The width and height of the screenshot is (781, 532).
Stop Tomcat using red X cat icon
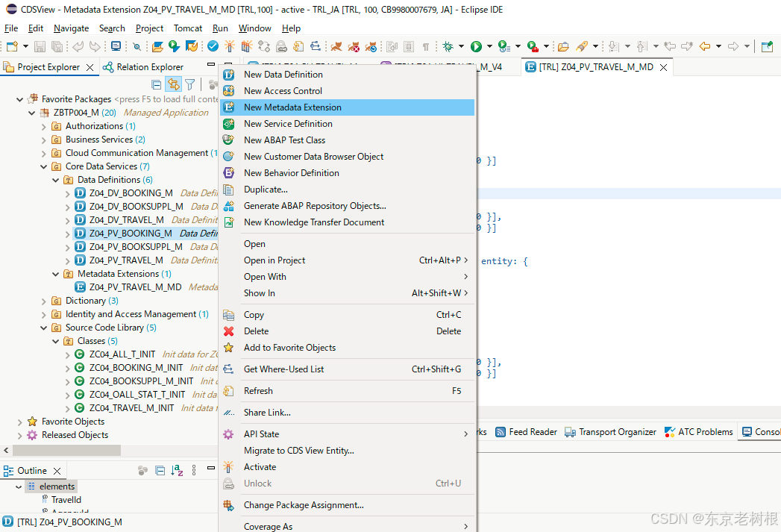tap(354, 47)
